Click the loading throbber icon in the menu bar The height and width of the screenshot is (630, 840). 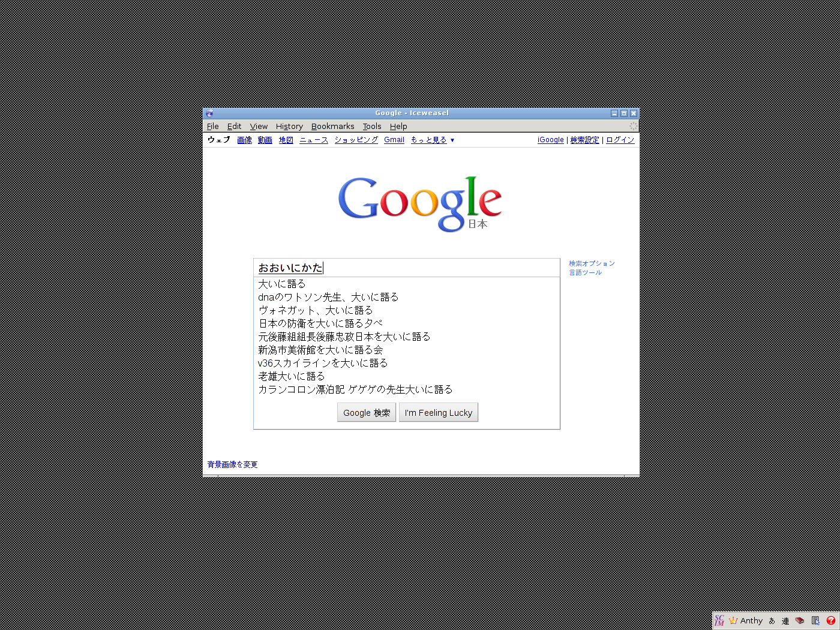pyautogui.click(x=633, y=126)
